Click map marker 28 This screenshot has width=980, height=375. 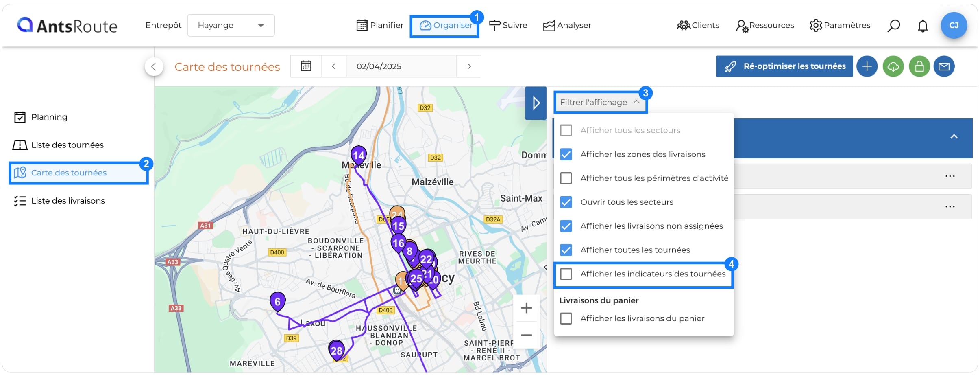point(336,350)
